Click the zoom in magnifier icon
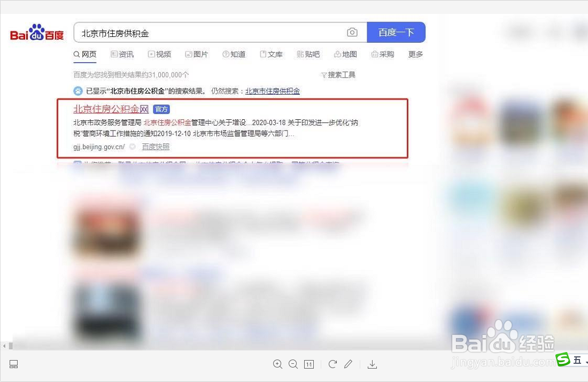The image size is (588, 382). point(277,364)
